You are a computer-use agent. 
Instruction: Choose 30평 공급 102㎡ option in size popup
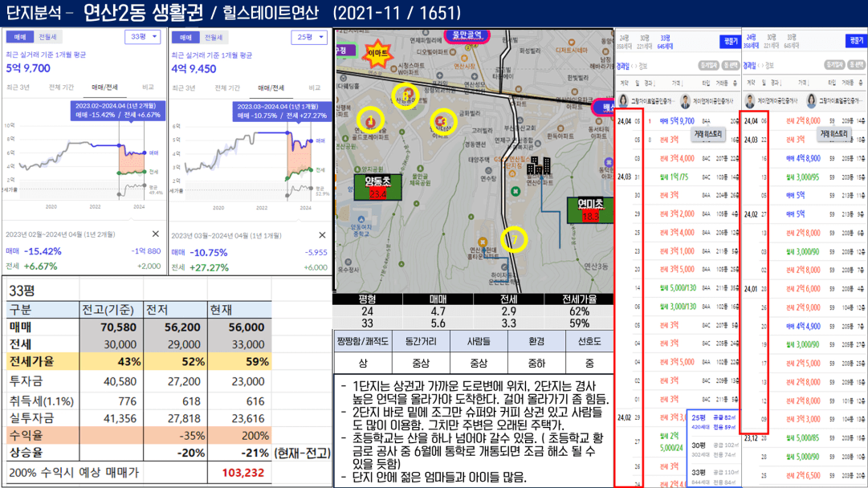point(714,449)
